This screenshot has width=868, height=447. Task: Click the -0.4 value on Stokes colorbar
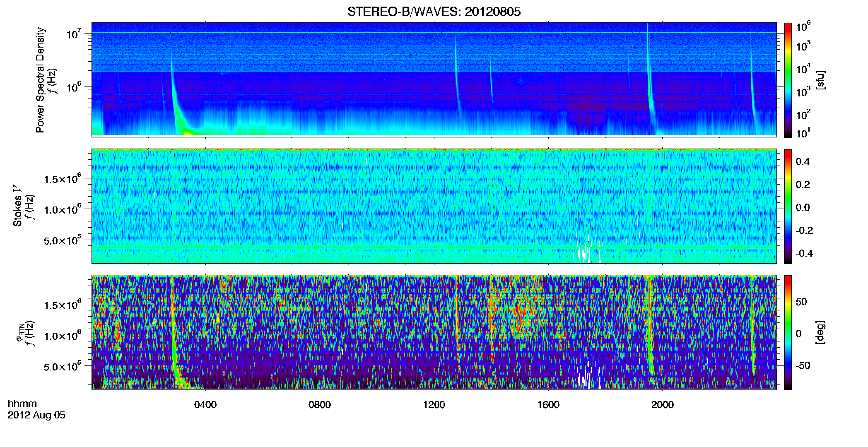pyautogui.click(x=804, y=253)
